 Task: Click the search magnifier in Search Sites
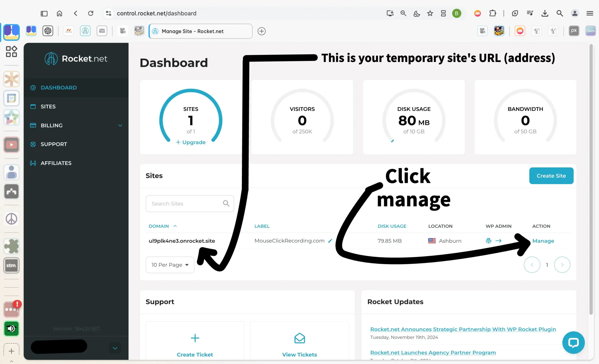point(226,203)
